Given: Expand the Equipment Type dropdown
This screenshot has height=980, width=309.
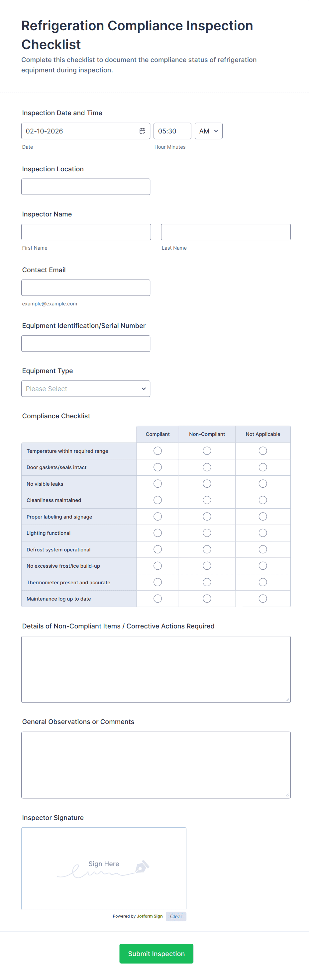Looking at the screenshot, I should [x=86, y=388].
